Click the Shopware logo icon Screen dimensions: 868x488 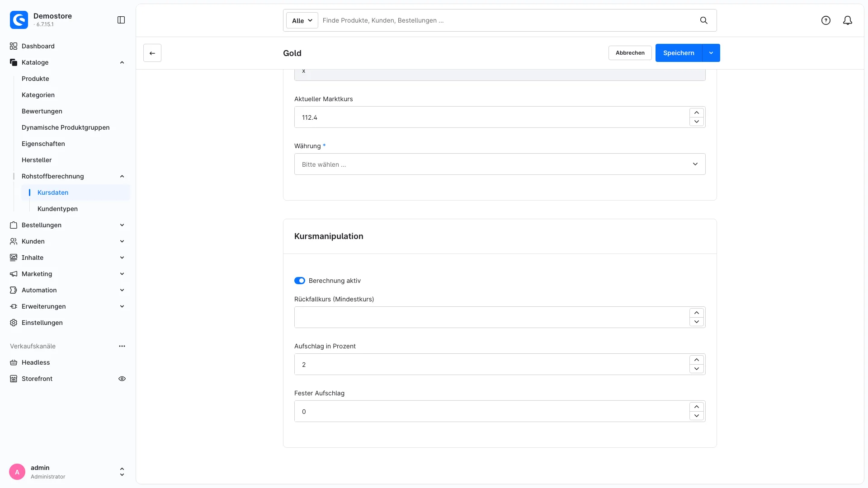point(19,20)
